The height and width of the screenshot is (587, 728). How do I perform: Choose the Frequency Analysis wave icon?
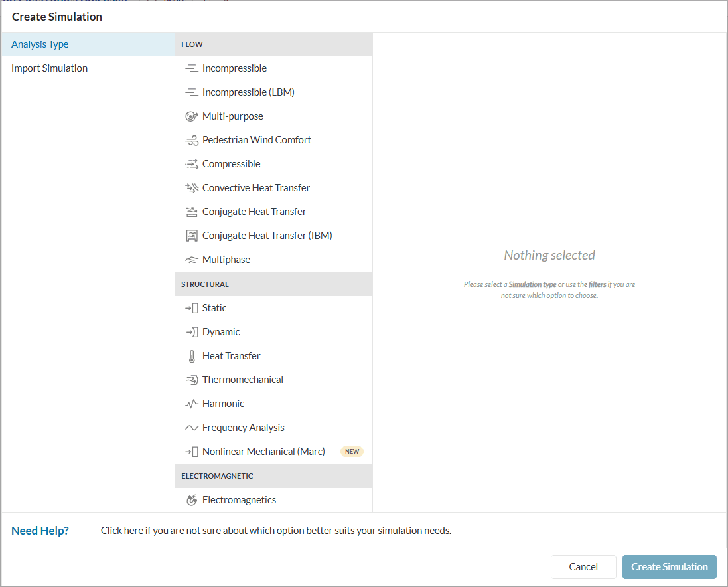[x=192, y=428]
